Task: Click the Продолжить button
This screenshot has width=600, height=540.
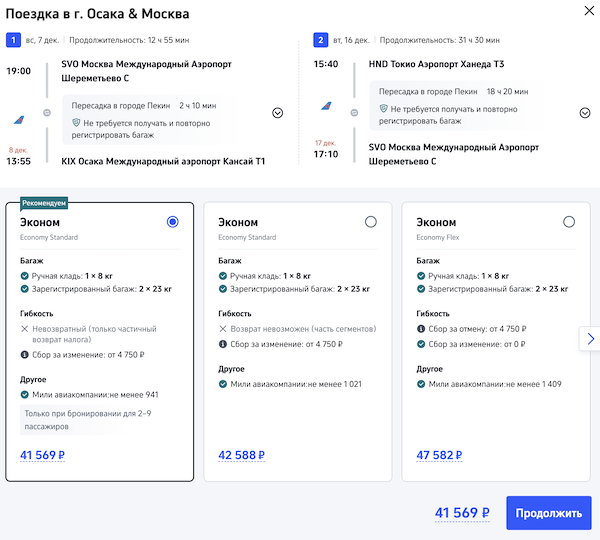Action: 548,514
